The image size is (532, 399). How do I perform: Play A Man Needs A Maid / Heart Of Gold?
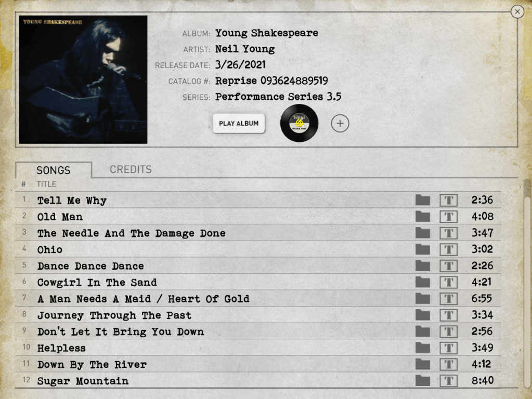tap(143, 299)
